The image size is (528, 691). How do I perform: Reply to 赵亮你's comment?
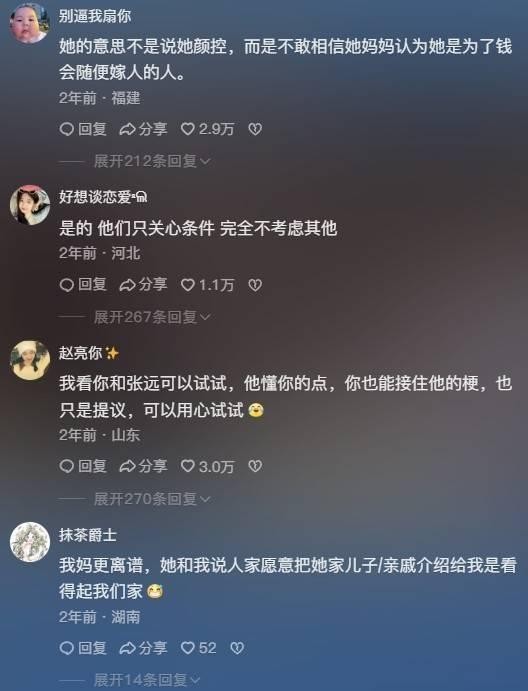tap(83, 466)
